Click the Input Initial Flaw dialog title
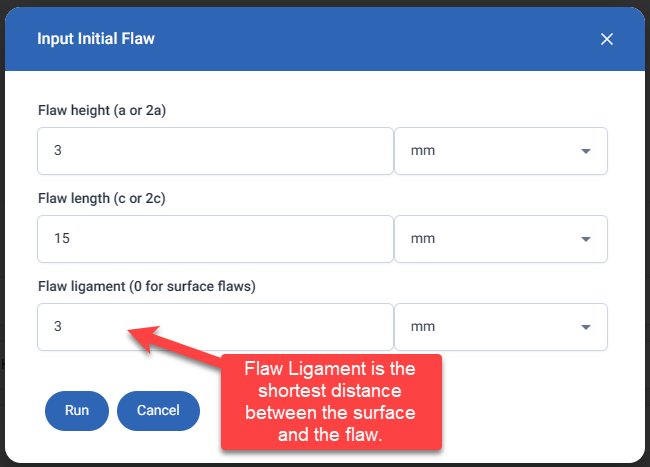650x467 pixels. pyautogui.click(x=96, y=39)
